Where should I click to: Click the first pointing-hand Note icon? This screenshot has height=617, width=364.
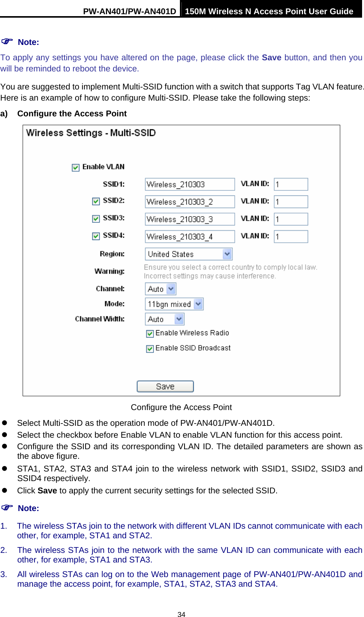7,41
